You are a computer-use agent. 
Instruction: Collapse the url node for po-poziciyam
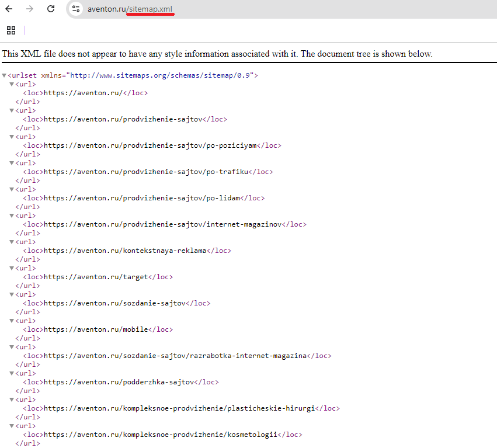(12, 137)
